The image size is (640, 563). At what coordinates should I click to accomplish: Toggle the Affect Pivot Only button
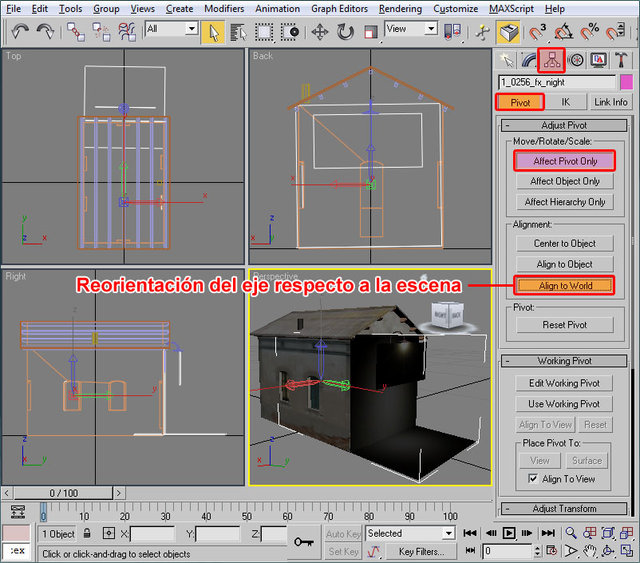[565, 160]
